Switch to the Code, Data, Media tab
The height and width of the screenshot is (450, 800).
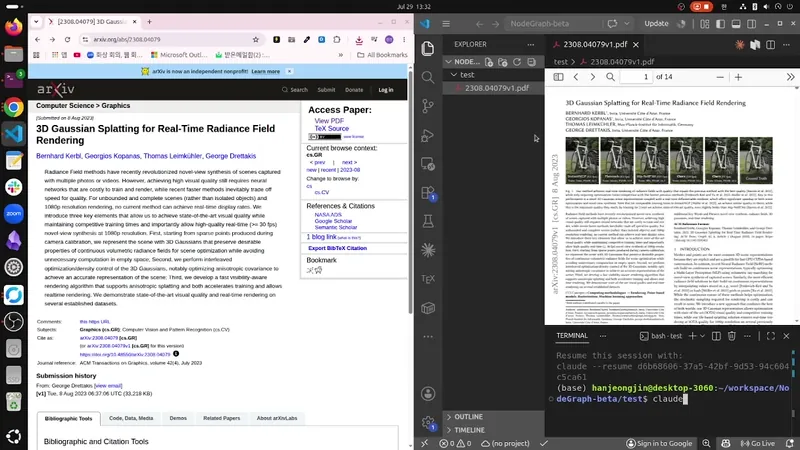(x=131, y=418)
